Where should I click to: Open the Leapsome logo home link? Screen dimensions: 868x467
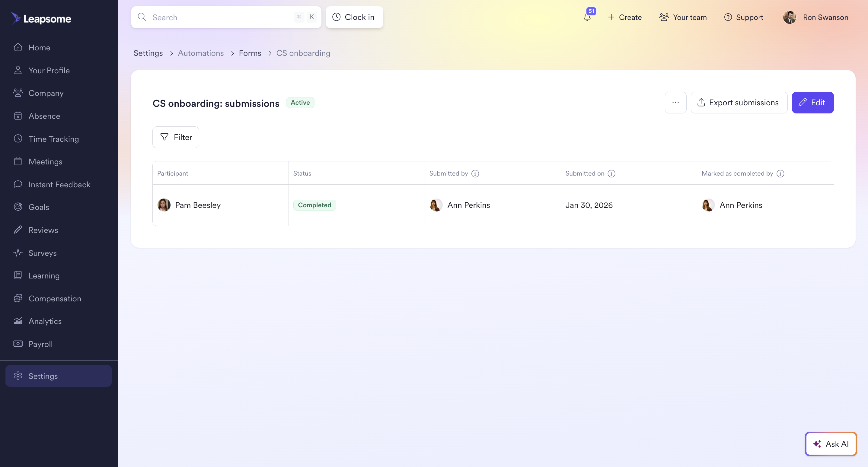[x=41, y=18]
